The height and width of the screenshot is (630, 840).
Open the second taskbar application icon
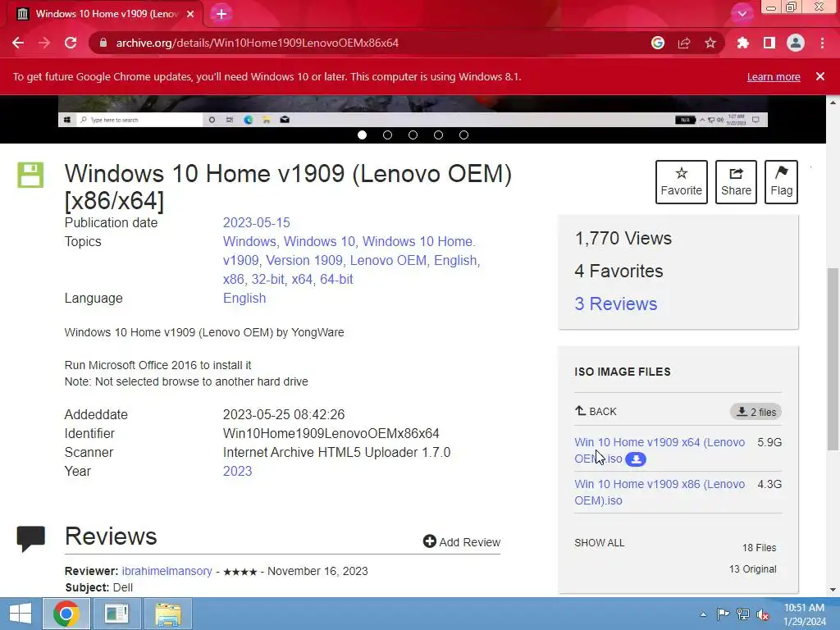tap(116, 614)
